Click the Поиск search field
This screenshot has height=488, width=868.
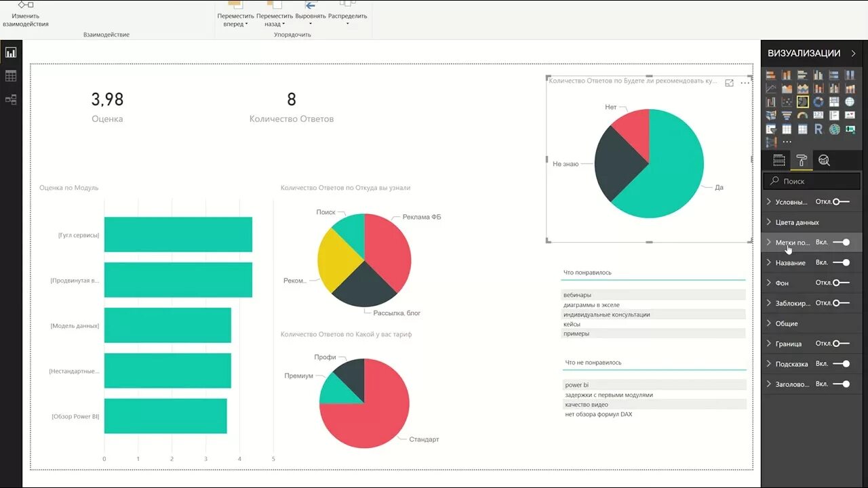(x=812, y=181)
